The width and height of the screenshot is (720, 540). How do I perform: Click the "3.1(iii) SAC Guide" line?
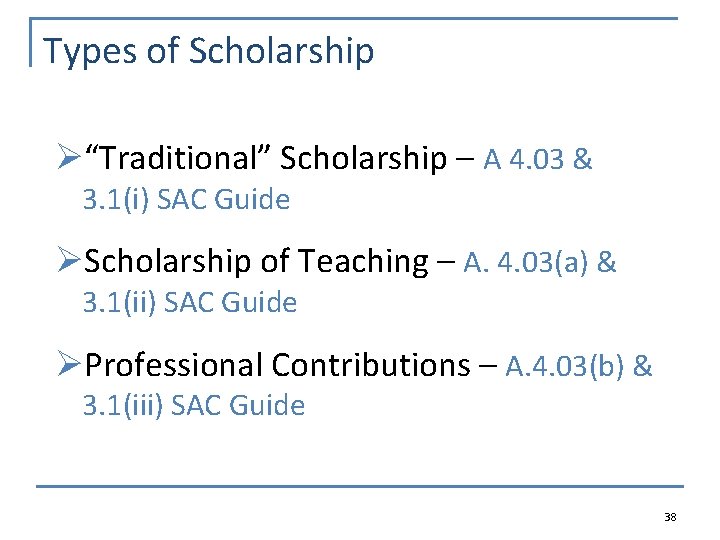tap(194, 405)
